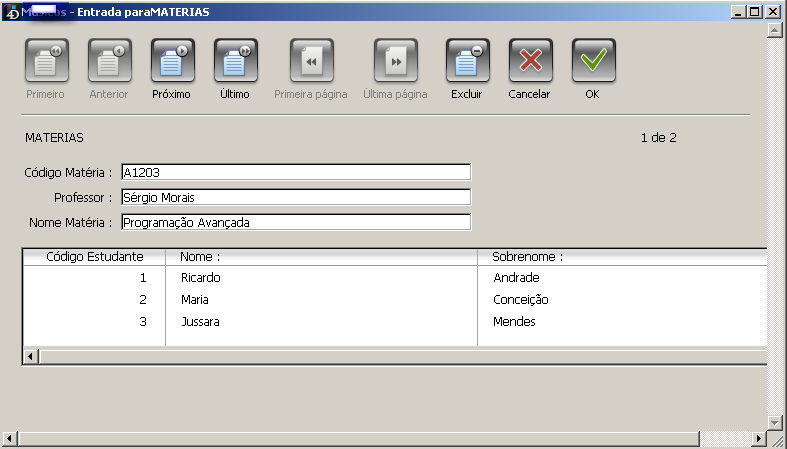Click Mendes surname cell in list
The width and height of the screenshot is (787, 449).
(514, 322)
